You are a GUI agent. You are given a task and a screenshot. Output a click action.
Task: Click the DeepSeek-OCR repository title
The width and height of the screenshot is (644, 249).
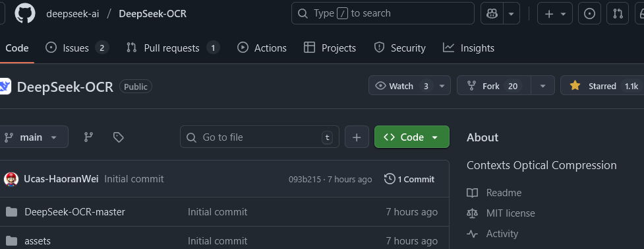click(65, 87)
